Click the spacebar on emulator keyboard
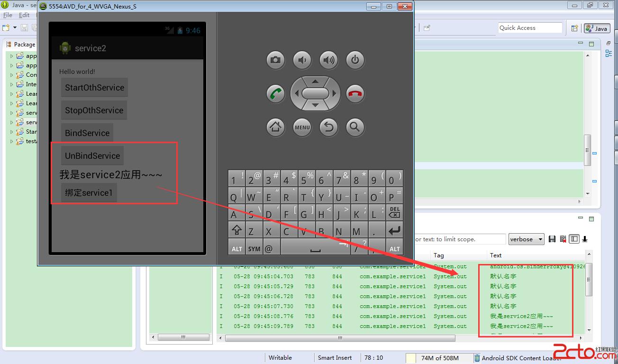618x364 pixels. point(315,248)
